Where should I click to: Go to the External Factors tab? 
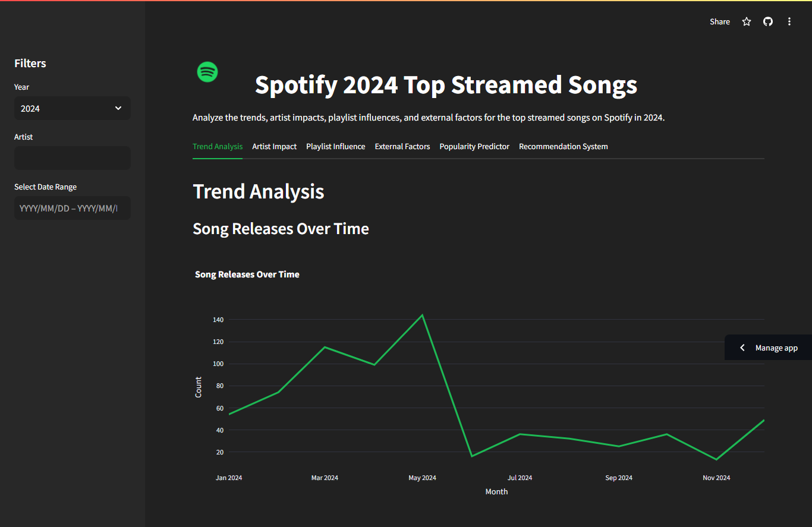pos(402,146)
